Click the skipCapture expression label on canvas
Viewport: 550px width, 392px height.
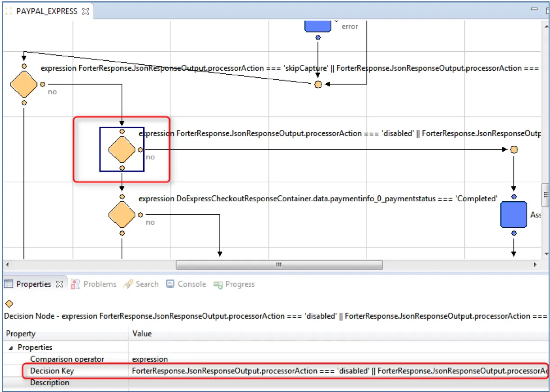[x=290, y=68]
